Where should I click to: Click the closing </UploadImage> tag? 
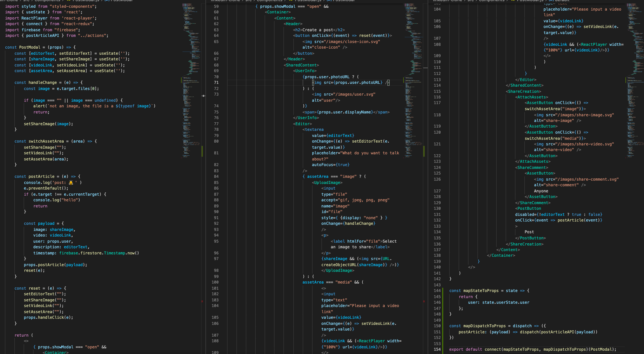pyautogui.click(x=338, y=271)
